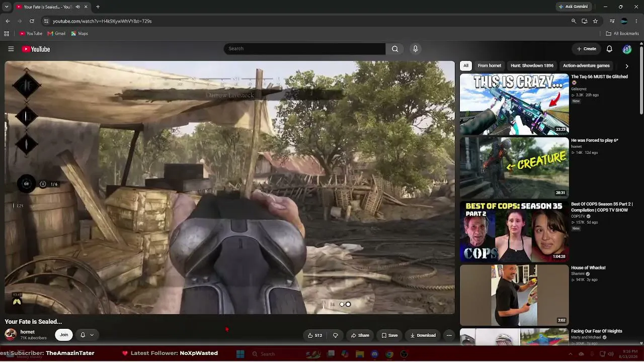Open the tab search dropdown arrow
This screenshot has width=644, height=362.
(7, 7)
